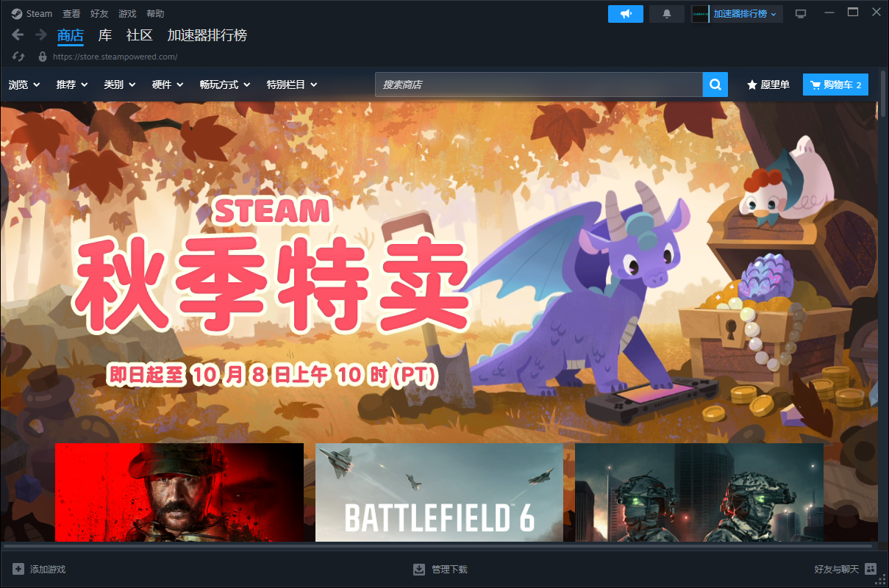This screenshot has height=588, width=889.
Task: Click the friends chat icon
Action: point(871,568)
